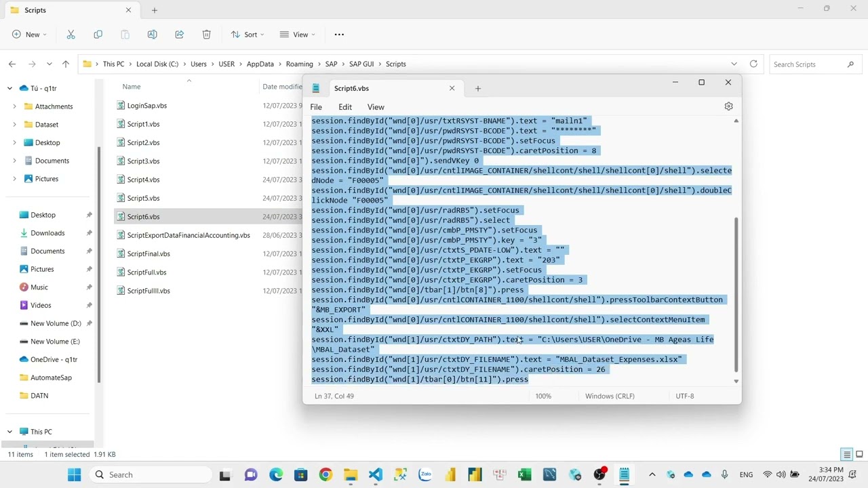Select the Script1.vbs file
868x488 pixels.
143,124
